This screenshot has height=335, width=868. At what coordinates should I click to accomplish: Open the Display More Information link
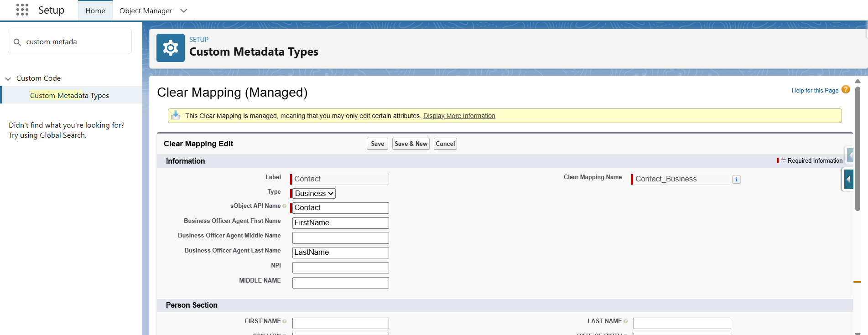click(x=459, y=116)
